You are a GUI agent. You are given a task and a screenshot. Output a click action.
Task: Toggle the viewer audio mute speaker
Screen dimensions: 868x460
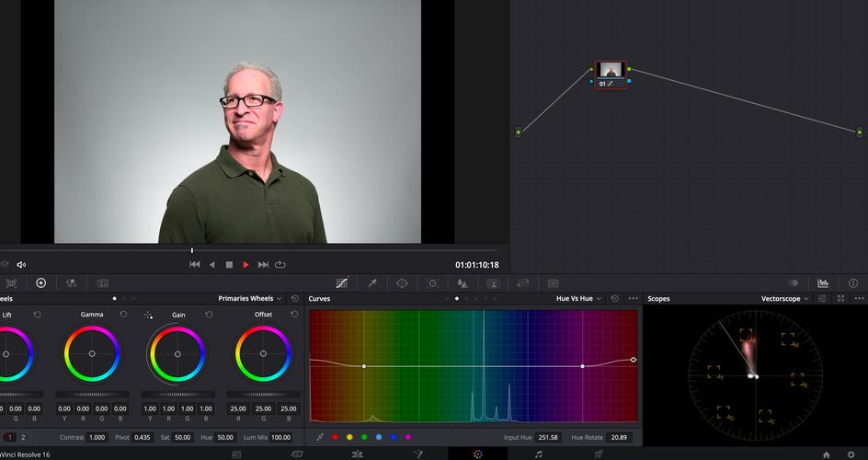[x=21, y=265]
